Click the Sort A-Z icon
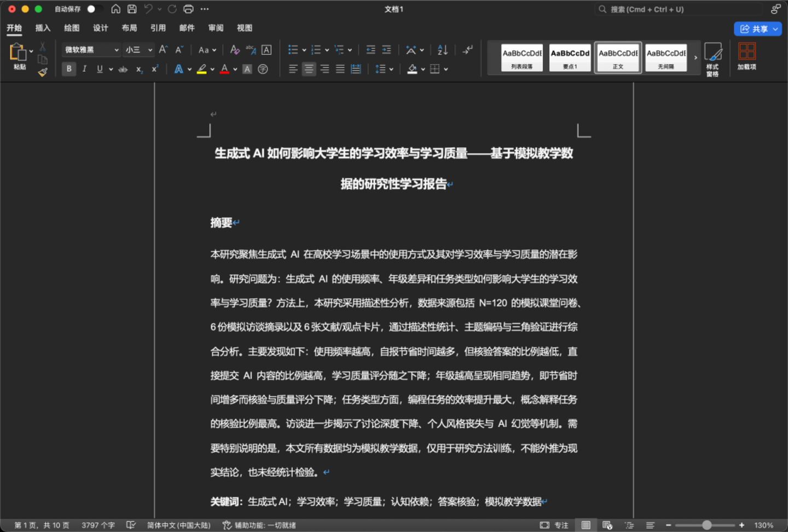The width and height of the screenshot is (788, 532). (443, 50)
